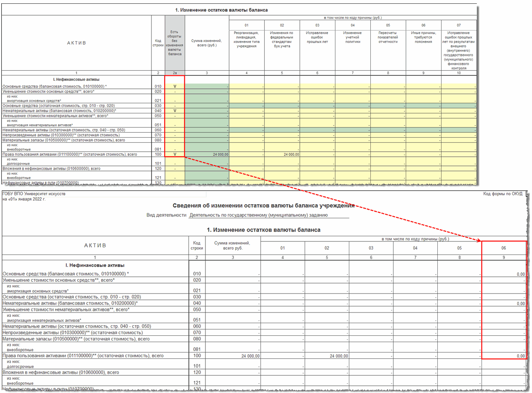Viewport: 532px width, 393px height.
Task: Click 'в том числе по коду причины (руб.)' header in the lower report
Action: click(x=415, y=239)
